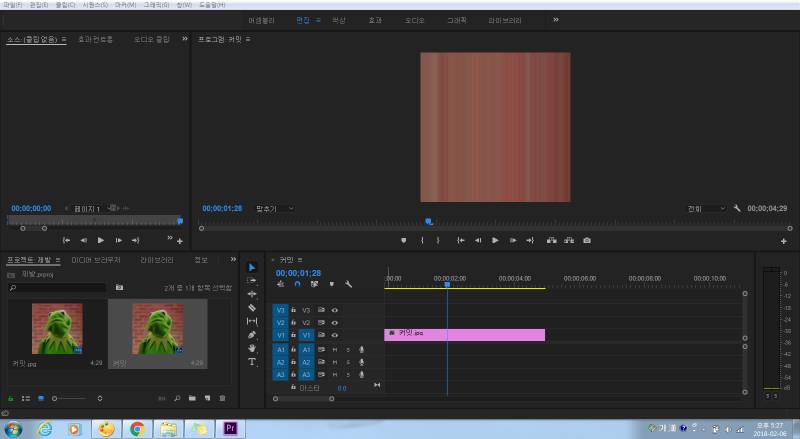The image size is (800, 439).
Task: Open 미디어 브라우저 tab
Action: tap(96, 260)
